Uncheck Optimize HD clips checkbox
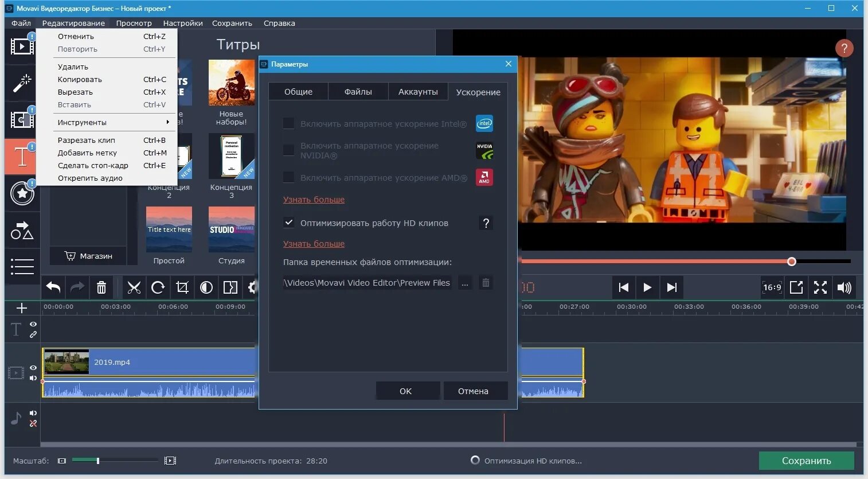 (x=289, y=223)
